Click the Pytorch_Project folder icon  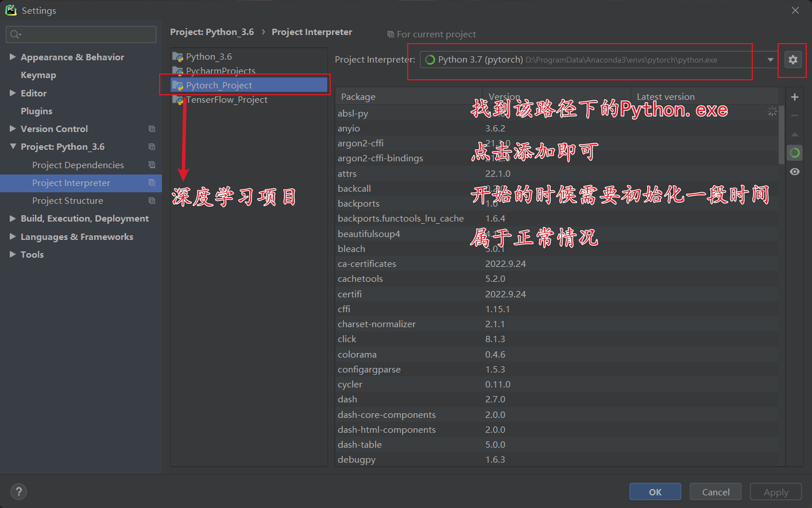tap(178, 86)
